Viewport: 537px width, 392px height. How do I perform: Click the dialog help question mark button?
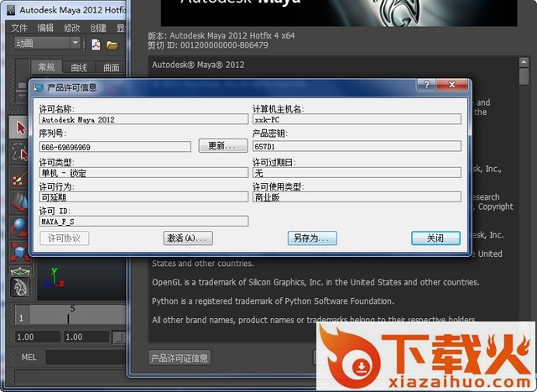pyautogui.click(x=427, y=86)
